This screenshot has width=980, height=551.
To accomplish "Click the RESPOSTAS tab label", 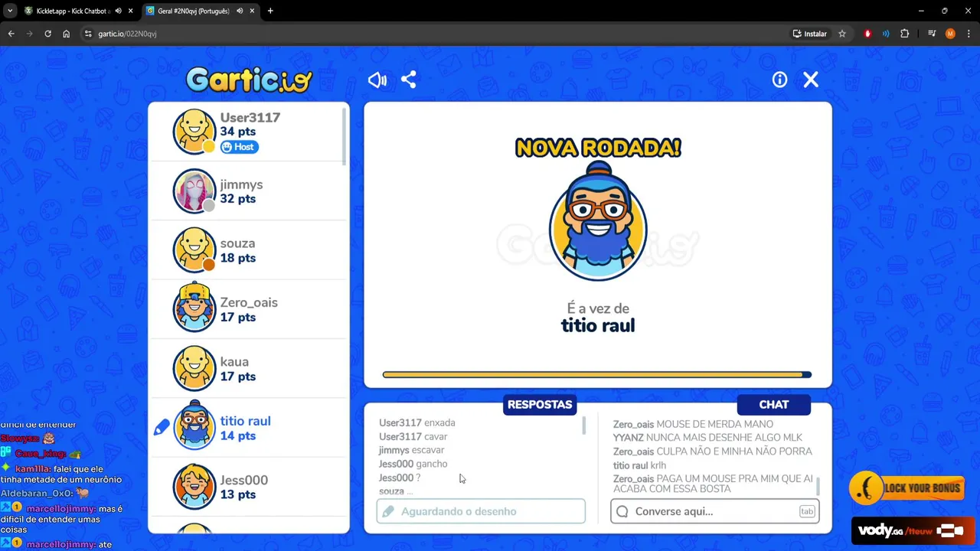I will (x=540, y=404).
